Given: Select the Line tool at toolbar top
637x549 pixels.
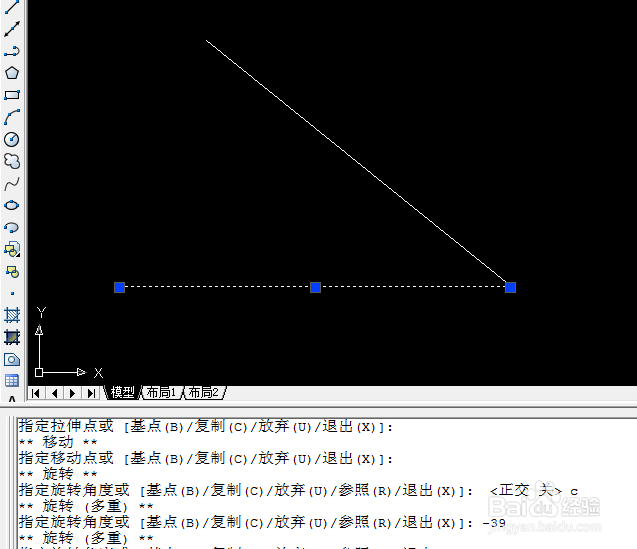Looking at the screenshot, I should [12, 7].
